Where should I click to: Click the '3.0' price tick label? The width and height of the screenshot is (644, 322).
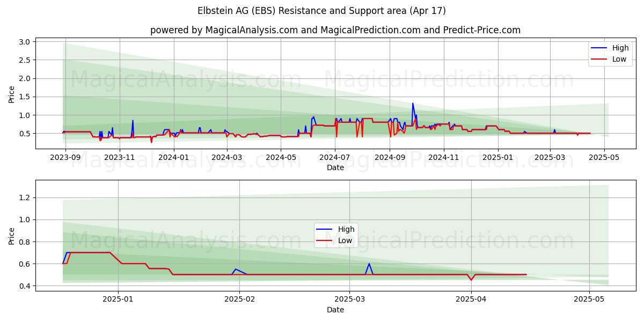click(x=26, y=42)
